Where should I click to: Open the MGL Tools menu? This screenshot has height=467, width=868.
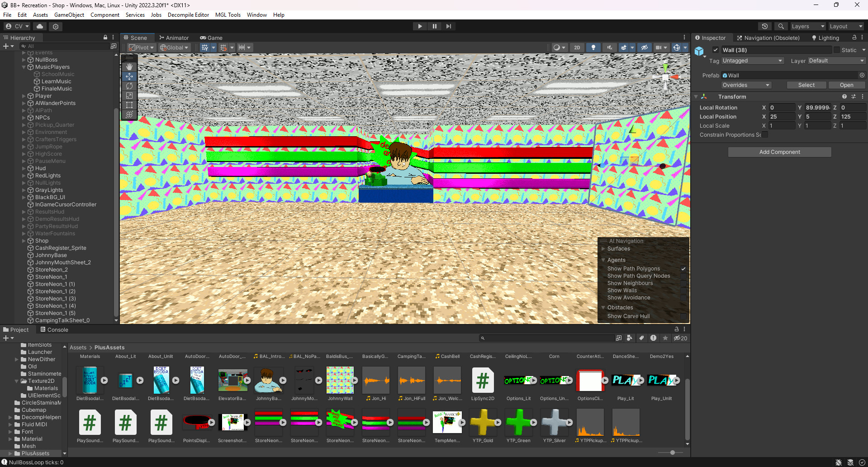228,15
